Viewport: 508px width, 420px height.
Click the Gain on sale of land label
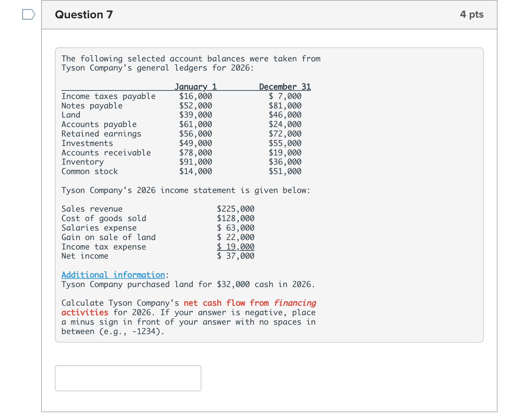pos(109,237)
